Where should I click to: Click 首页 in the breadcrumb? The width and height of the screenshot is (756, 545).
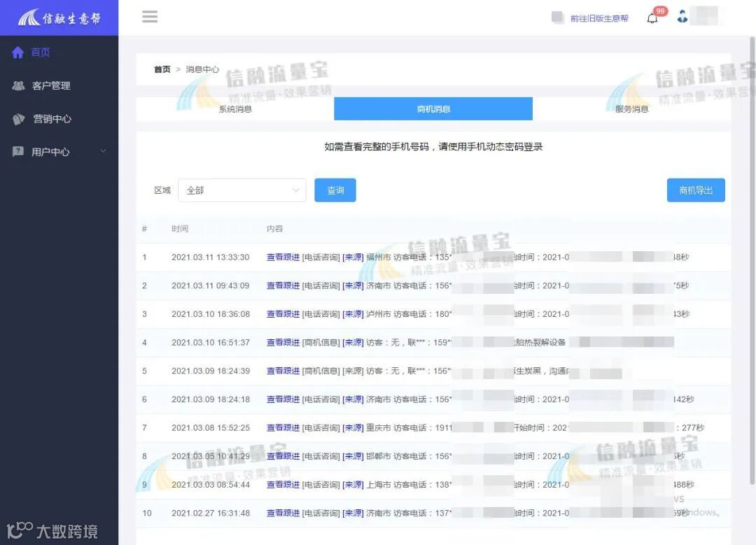pyautogui.click(x=162, y=69)
